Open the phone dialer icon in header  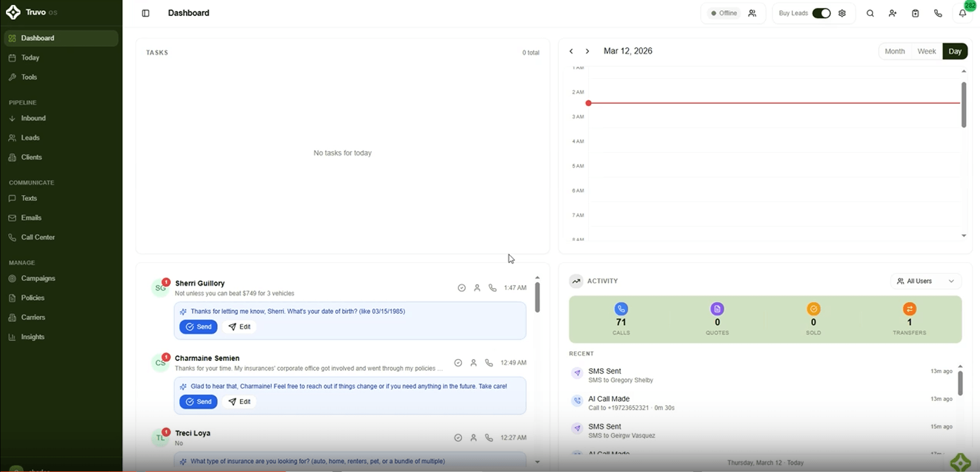point(938,13)
